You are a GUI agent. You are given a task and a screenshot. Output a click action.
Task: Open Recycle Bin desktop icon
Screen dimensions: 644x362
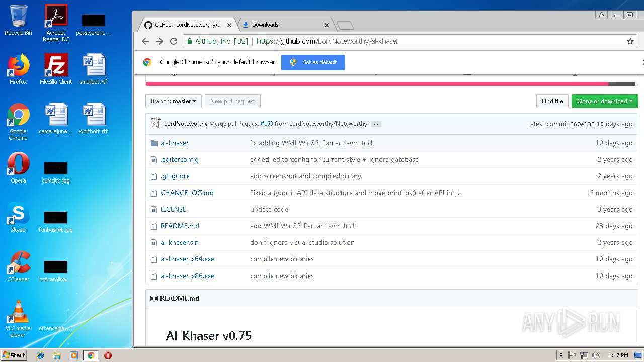(18, 20)
